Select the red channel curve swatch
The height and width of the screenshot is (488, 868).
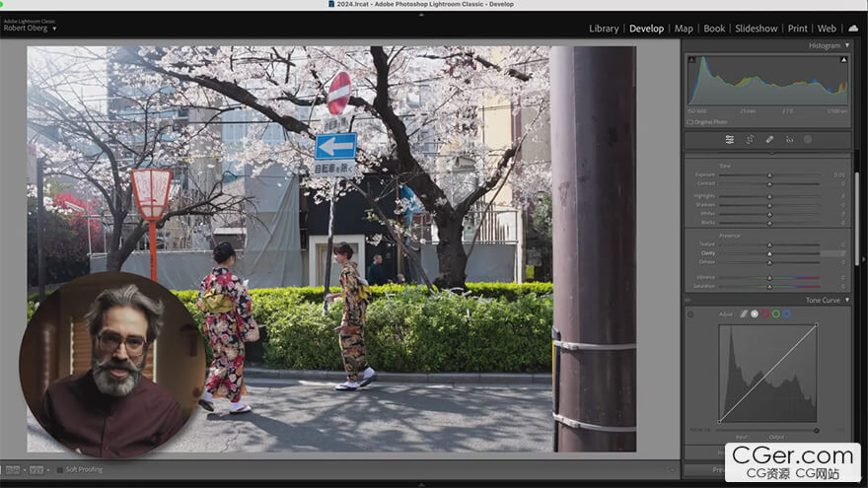pos(765,314)
